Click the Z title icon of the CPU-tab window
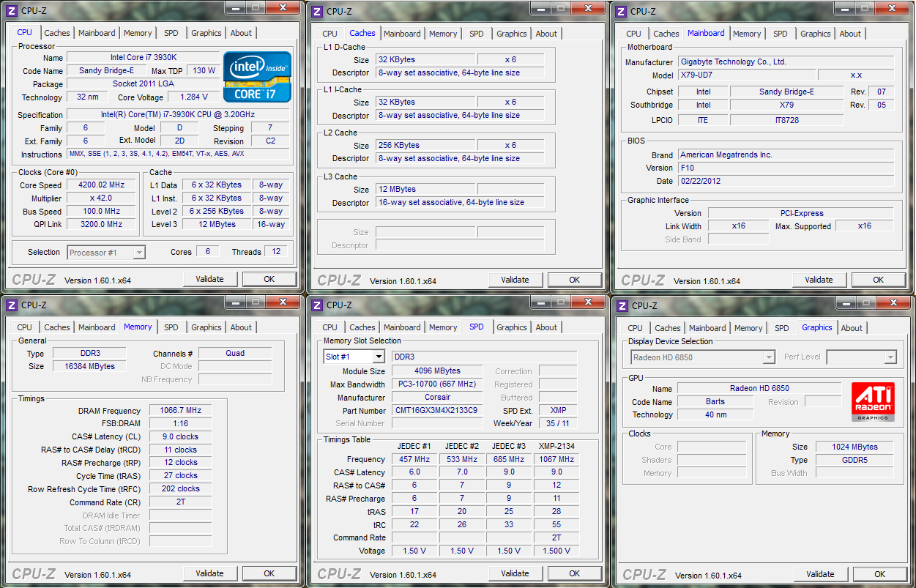916x588 pixels. point(10,10)
